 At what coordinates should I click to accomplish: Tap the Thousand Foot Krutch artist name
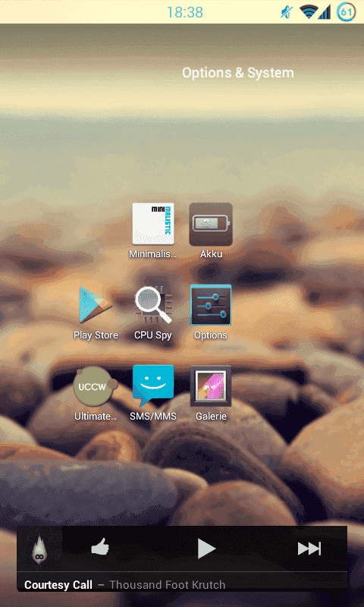pyautogui.click(x=167, y=584)
